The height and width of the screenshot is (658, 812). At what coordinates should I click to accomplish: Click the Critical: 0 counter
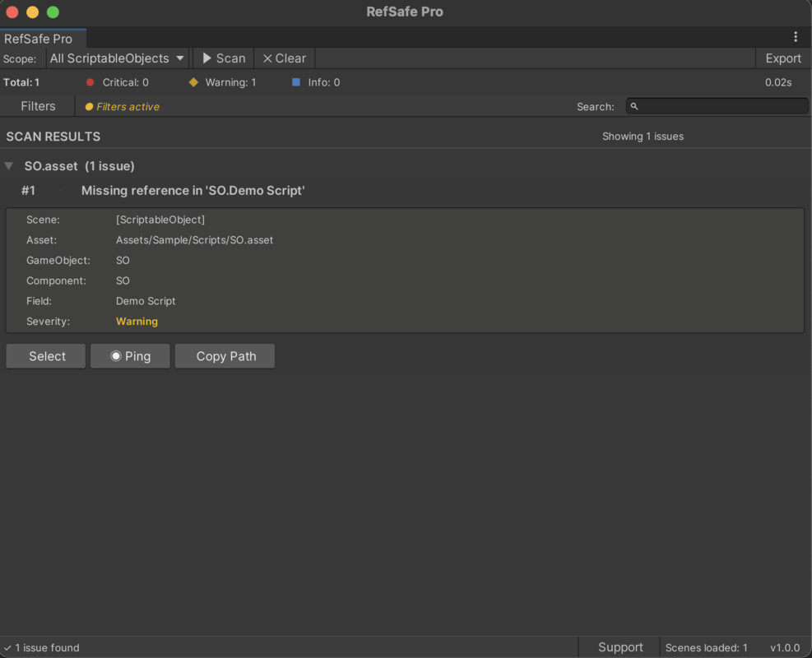(125, 82)
